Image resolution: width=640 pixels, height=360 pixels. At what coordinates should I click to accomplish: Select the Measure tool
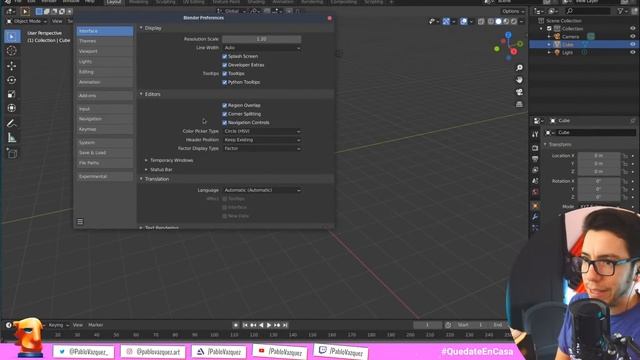click(11, 138)
